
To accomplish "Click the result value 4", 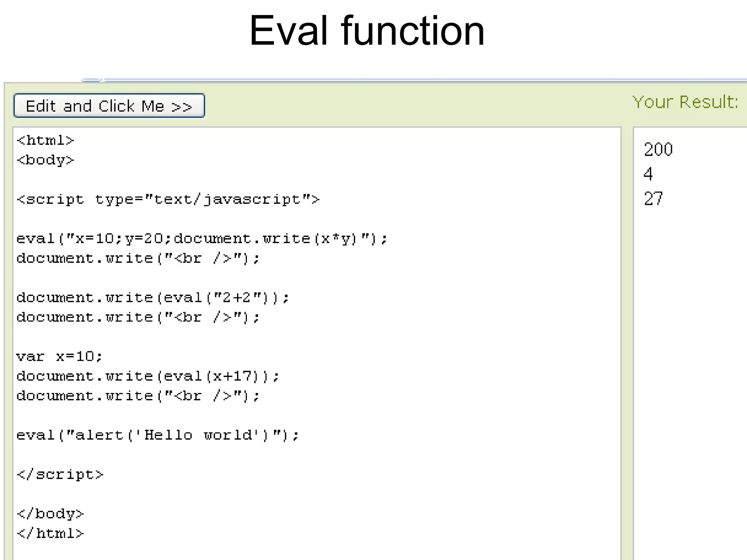I will 648,174.
